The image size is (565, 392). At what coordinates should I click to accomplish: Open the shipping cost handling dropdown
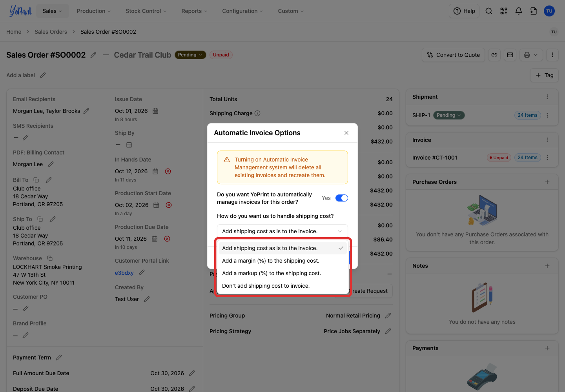[282, 231]
